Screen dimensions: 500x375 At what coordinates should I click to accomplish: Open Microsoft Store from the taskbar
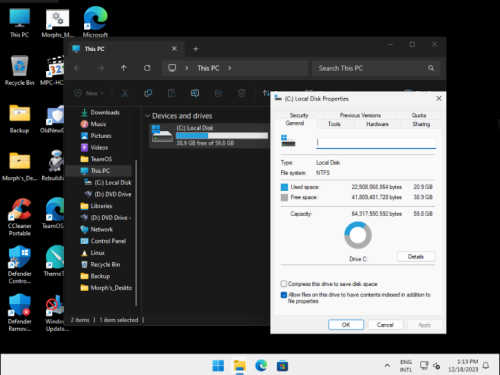pos(282,366)
